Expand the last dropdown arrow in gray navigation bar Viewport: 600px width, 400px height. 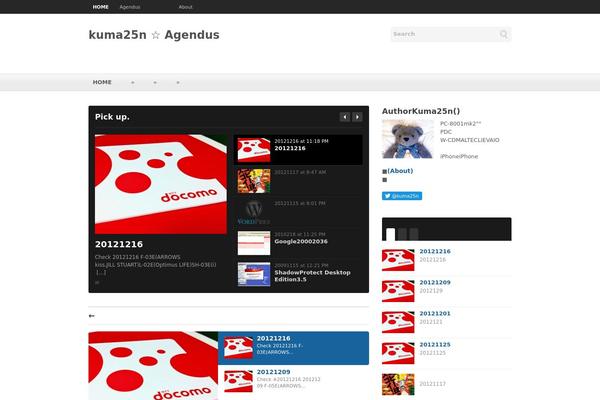pyautogui.click(x=178, y=82)
